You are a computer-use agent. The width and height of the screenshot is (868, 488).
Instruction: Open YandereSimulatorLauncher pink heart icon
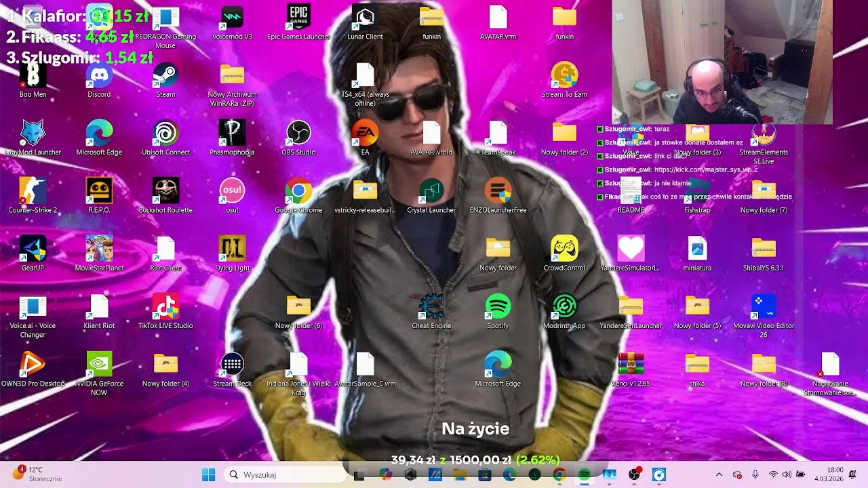point(631,254)
